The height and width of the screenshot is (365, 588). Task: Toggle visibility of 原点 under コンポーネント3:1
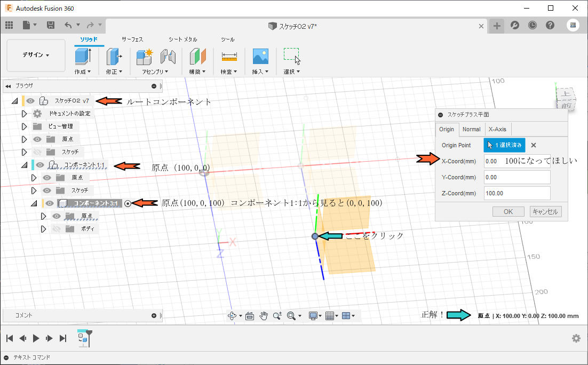click(57, 216)
